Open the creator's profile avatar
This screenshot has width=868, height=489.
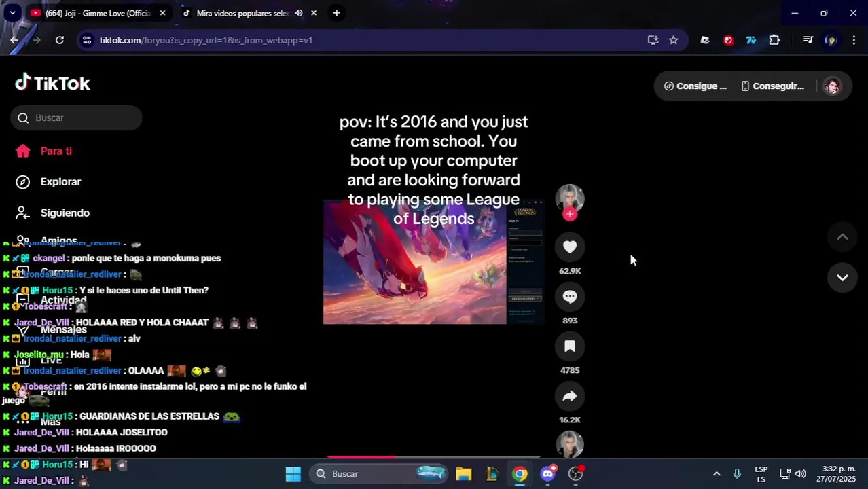tap(570, 198)
